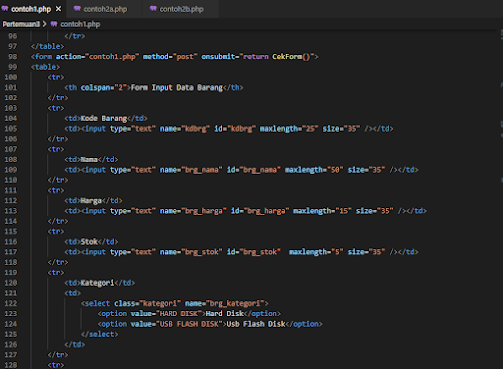Screen dimensions: 503x369
Task: Click the closing select tag on line 125
Action: pos(100,334)
